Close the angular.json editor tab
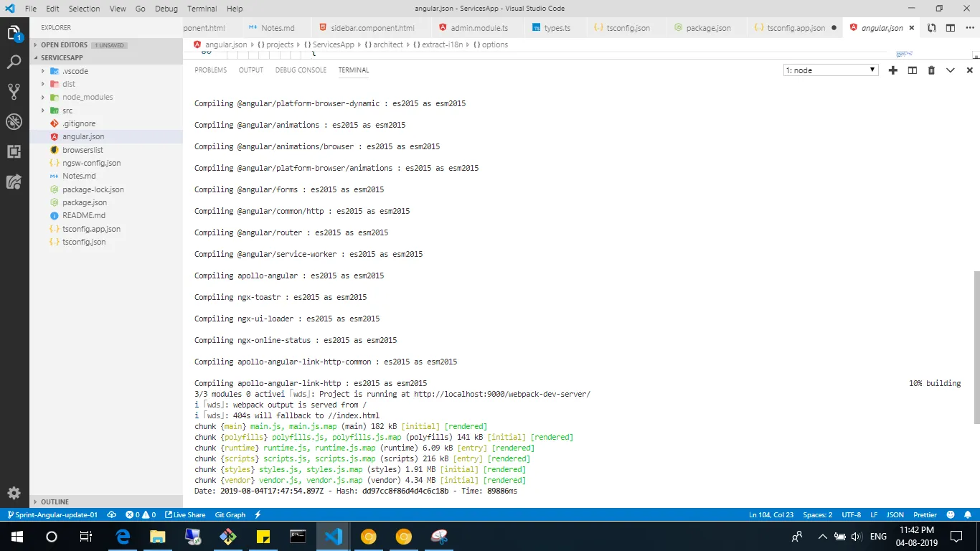Image resolution: width=980 pixels, height=551 pixels. 912,28
